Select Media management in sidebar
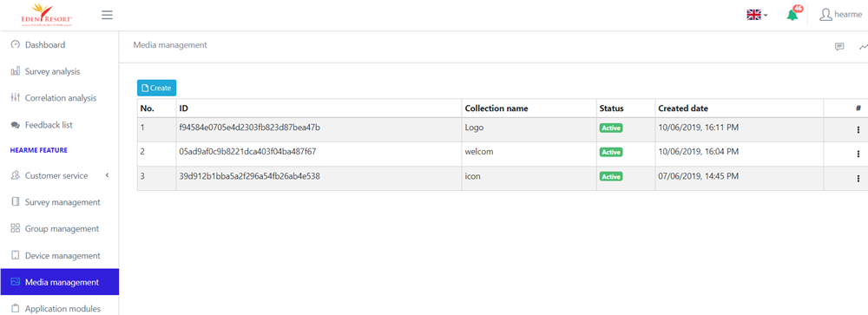Image resolution: width=868 pixels, height=315 pixels. 59,282
